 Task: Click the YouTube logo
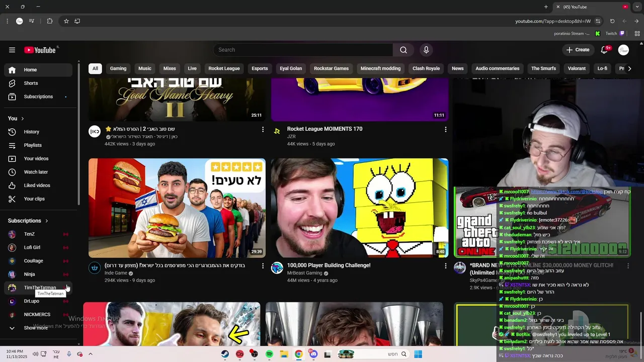40,50
